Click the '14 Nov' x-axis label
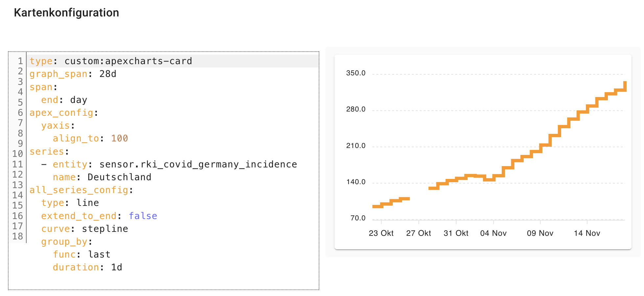The image size is (644, 296). point(587,233)
